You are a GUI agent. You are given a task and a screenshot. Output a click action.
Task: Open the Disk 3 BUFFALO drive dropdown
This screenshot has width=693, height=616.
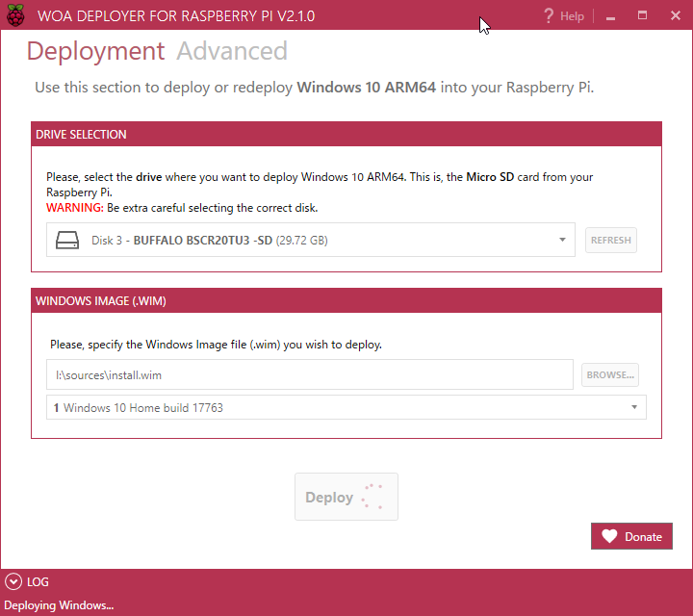pos(311,240)
